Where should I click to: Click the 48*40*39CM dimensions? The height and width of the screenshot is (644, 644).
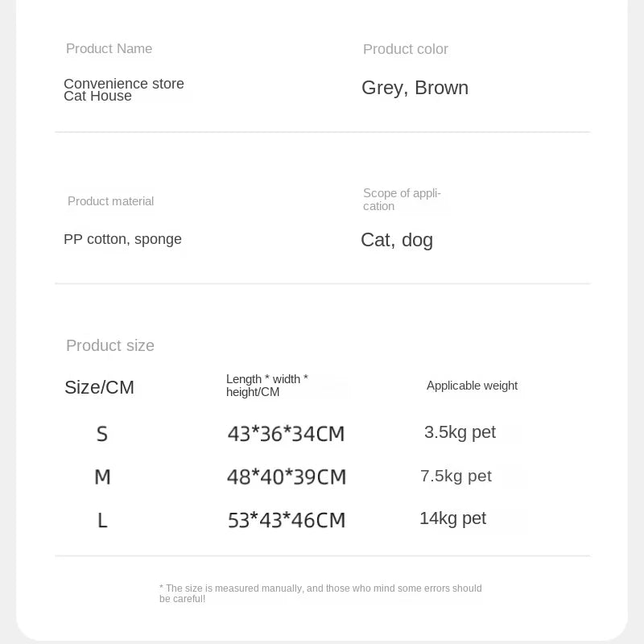coord(286,477)
